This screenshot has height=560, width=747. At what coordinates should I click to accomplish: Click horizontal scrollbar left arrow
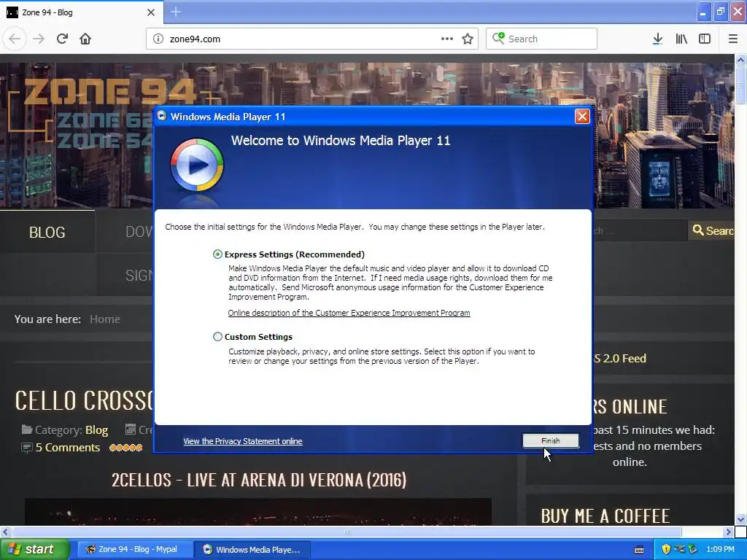click(x=5, y=532)
